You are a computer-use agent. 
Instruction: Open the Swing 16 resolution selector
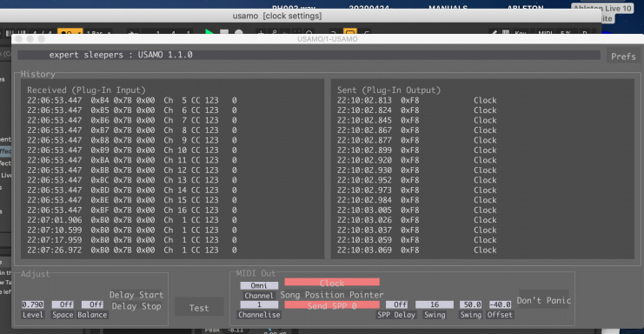tap(435, 304)
